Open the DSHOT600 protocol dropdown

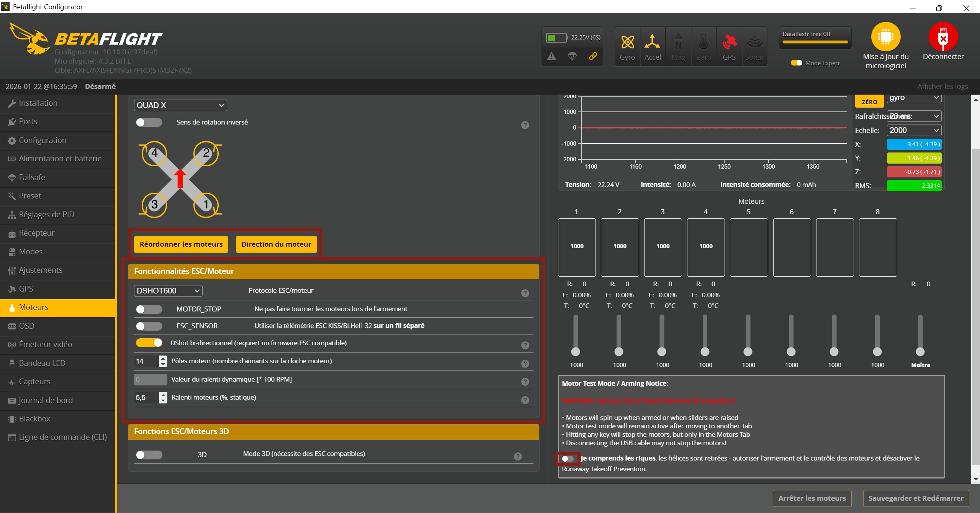coord(168,291)
